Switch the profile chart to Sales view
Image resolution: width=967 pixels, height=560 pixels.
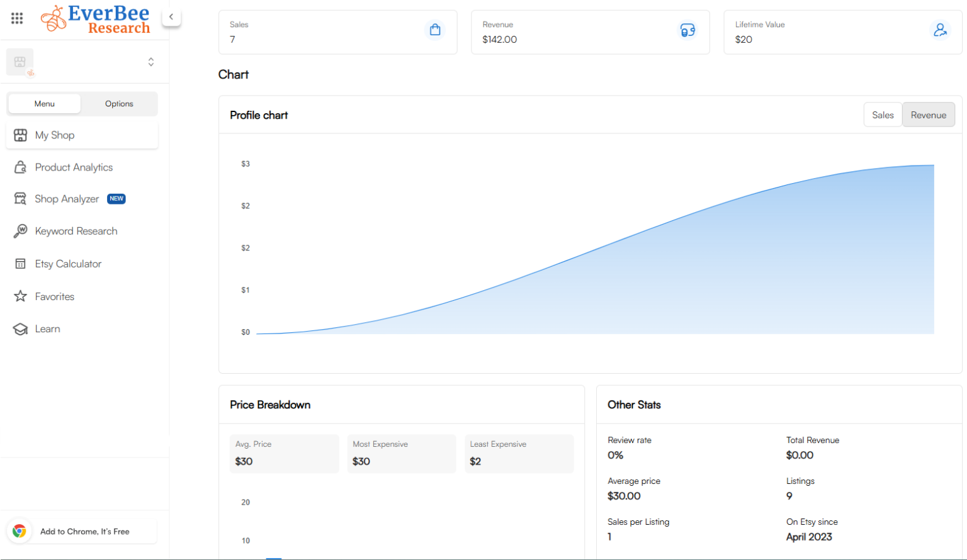883,115
